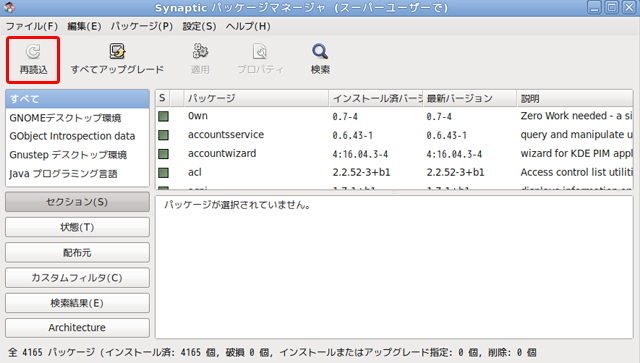The width and height of the screenshot is (640, 363).
Task: Click the Origin (配布元) button
Action: (x=77, y=252)
